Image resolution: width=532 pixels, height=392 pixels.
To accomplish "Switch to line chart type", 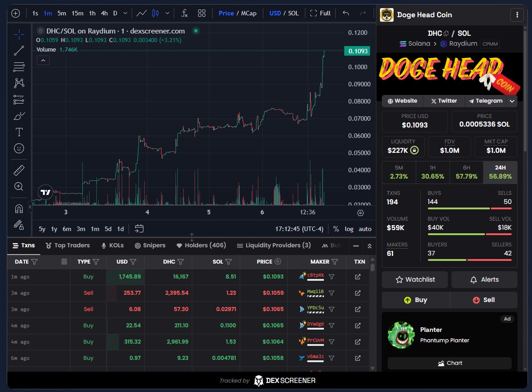I will [142, 13].
